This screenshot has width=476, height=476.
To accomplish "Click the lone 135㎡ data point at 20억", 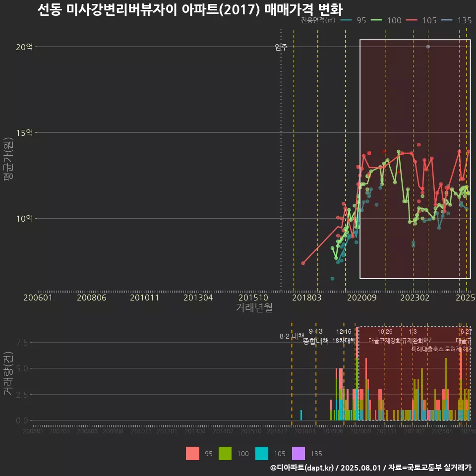I will pyautogui.click(x=428, y=47).
